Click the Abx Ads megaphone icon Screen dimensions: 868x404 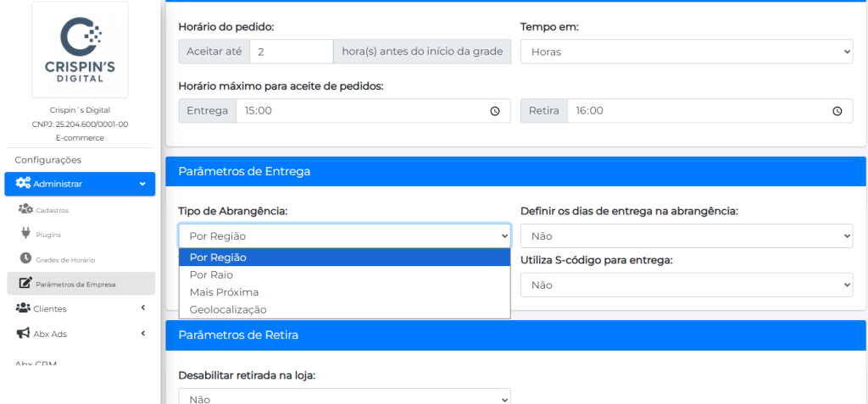[23, 334]
